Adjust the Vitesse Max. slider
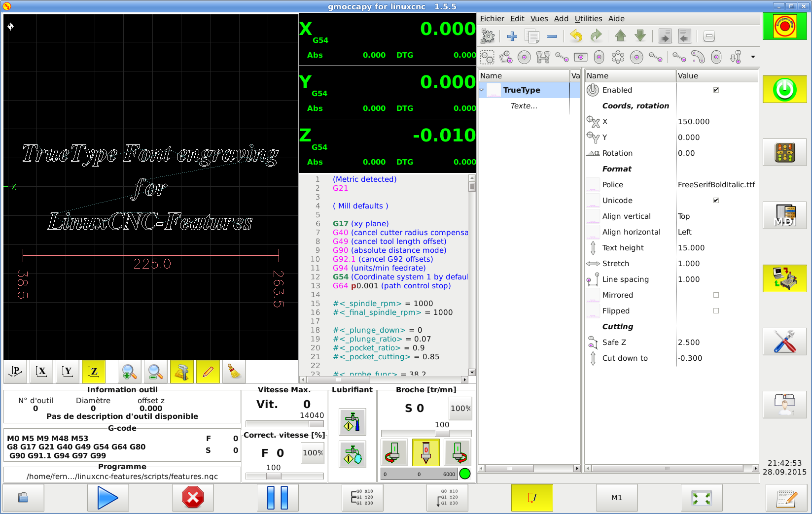The image size is (812, 514). click(x=284, y=424)
